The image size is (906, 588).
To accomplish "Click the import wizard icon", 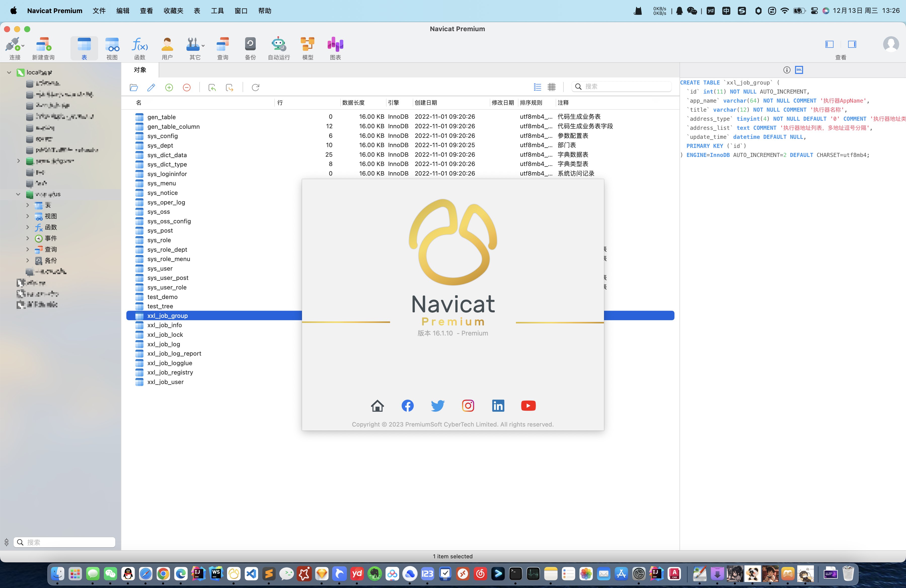I will [212, 88].
